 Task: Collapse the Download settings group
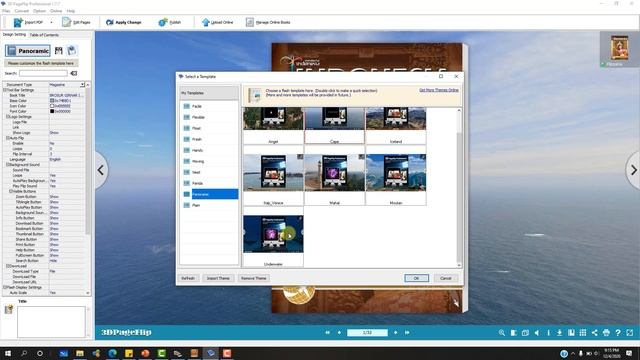point(7,266)
